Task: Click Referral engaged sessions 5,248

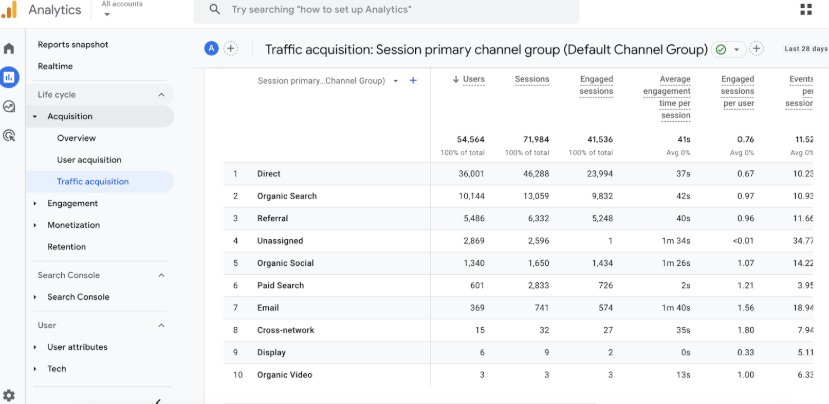Action: click(x=602, y=218)
